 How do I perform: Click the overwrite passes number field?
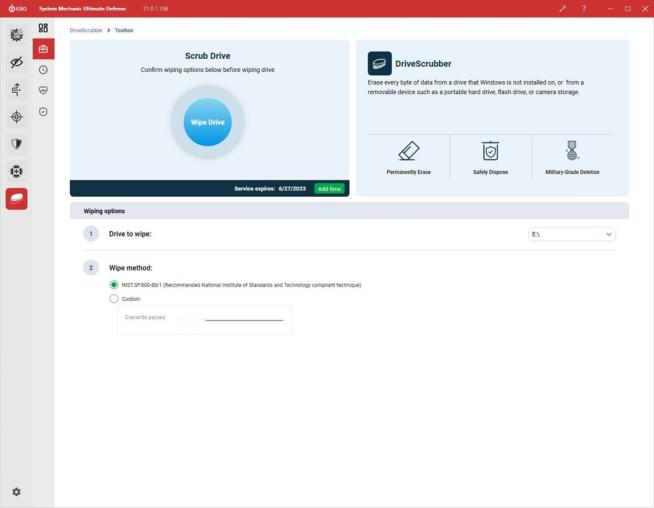tap(189, 320)
